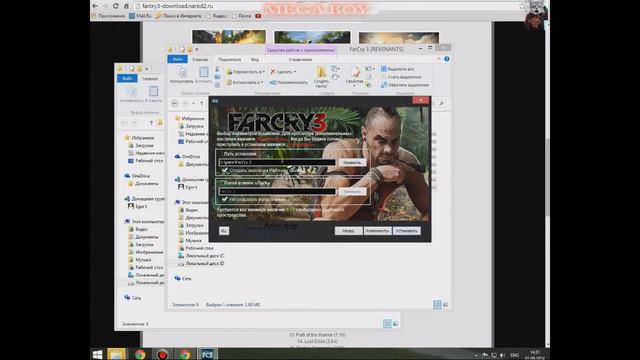The width and height of the screenshot is (640, 360).
Task: Open Share tab in FarCry 3 Explorer window
Action: [x=229, y=60]
